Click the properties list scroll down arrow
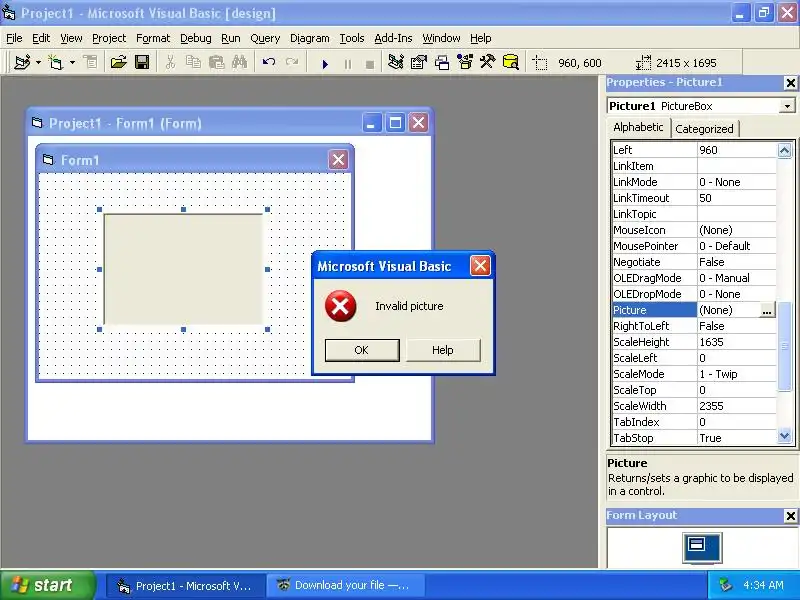This screenshot has height=600, width=800. point(785,437)
